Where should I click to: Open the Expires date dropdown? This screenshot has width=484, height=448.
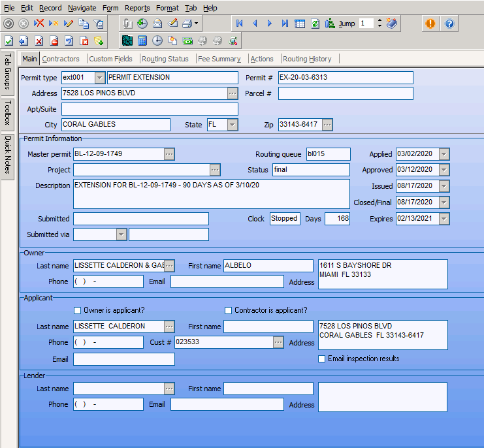click(444, 219)
